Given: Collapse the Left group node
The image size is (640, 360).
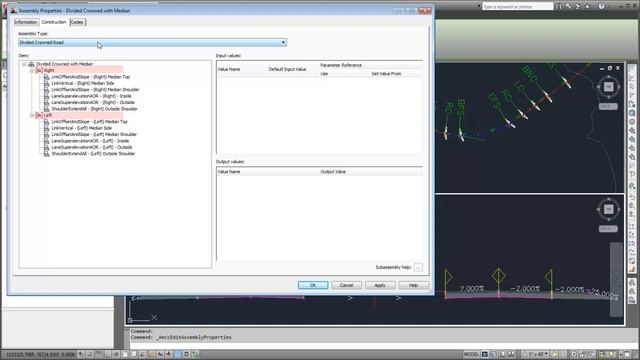Looking at the screenshot, I should [32, 116].
